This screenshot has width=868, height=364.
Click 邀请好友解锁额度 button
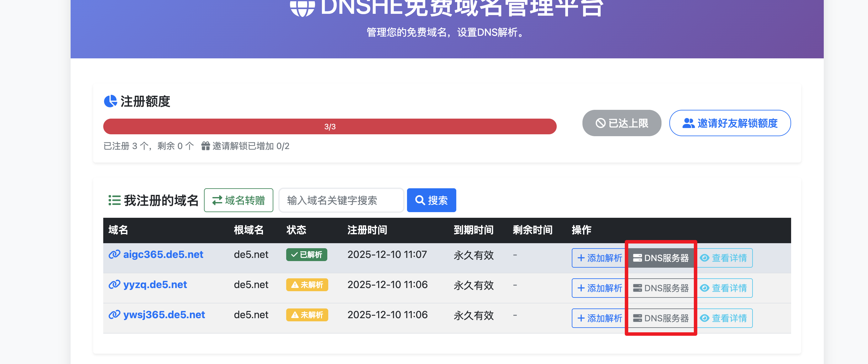pyautogui.click(x=730, y=123)
